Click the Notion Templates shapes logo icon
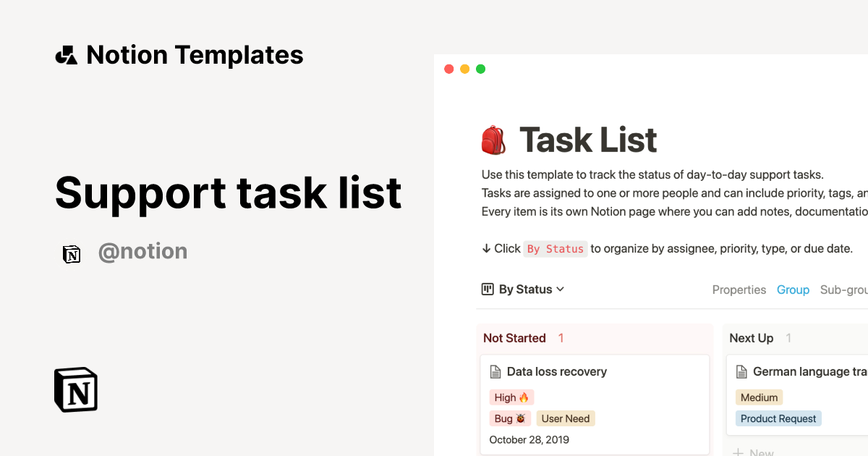This screenshot has height=456, width=868. 67,55
